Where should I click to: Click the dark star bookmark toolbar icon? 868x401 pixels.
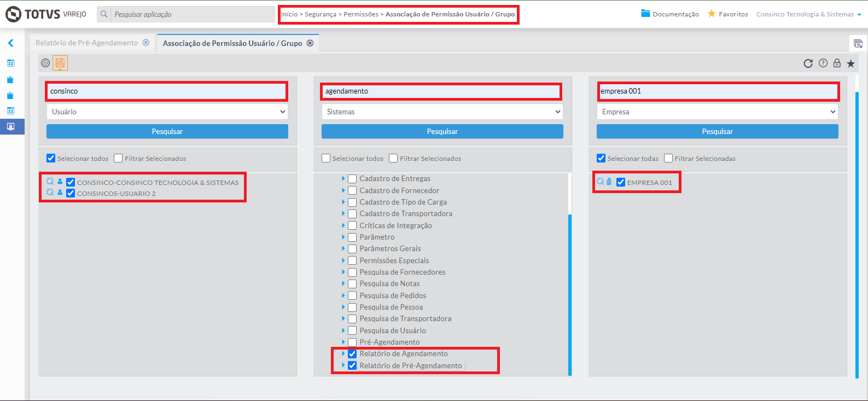(x=851, y=63)
